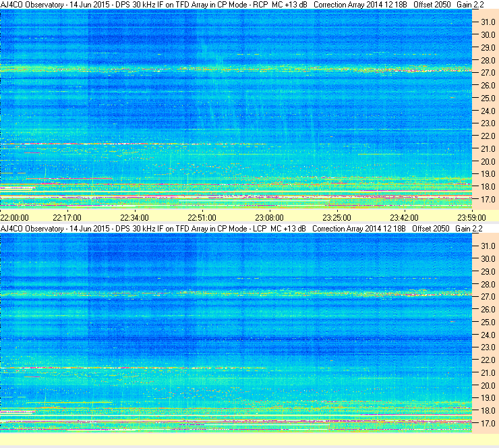Click the 23:08:00 time axis label
The image size is (499, 448).
coord(269,218)
